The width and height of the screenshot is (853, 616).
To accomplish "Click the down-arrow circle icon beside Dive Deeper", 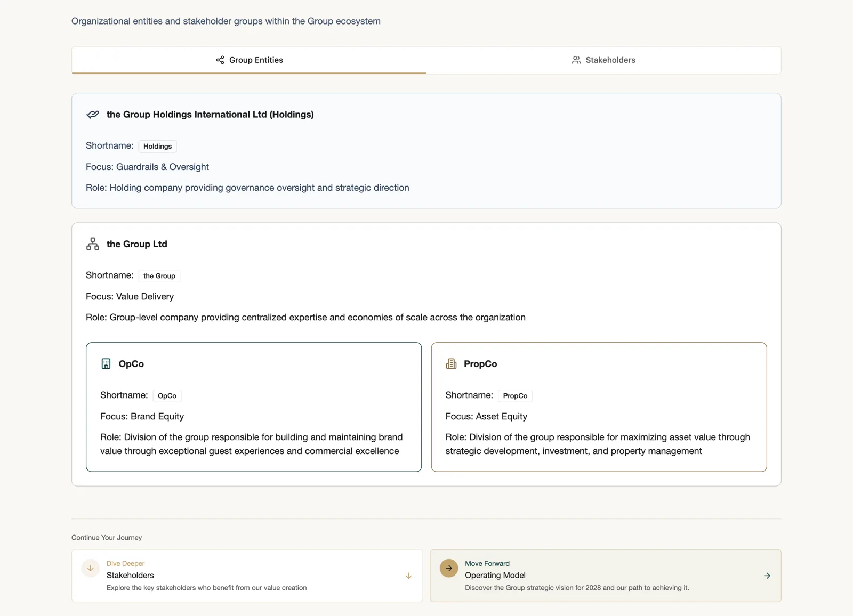I will point(91,568).
